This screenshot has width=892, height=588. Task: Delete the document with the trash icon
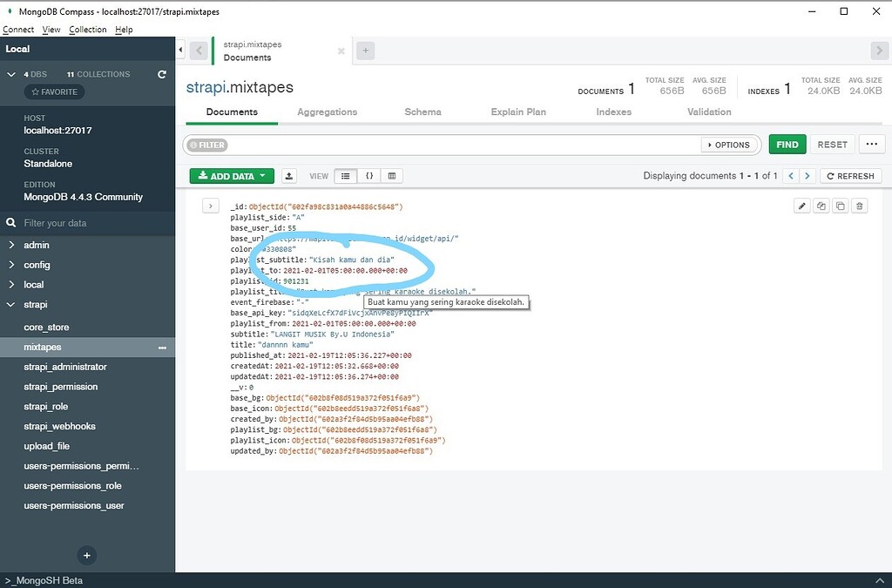tap(859, 206)
